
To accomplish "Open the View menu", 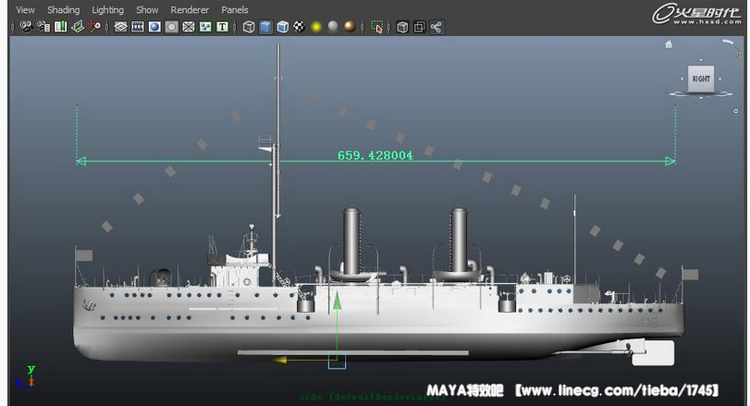I will pyautogui.click(x=25, y=9).
